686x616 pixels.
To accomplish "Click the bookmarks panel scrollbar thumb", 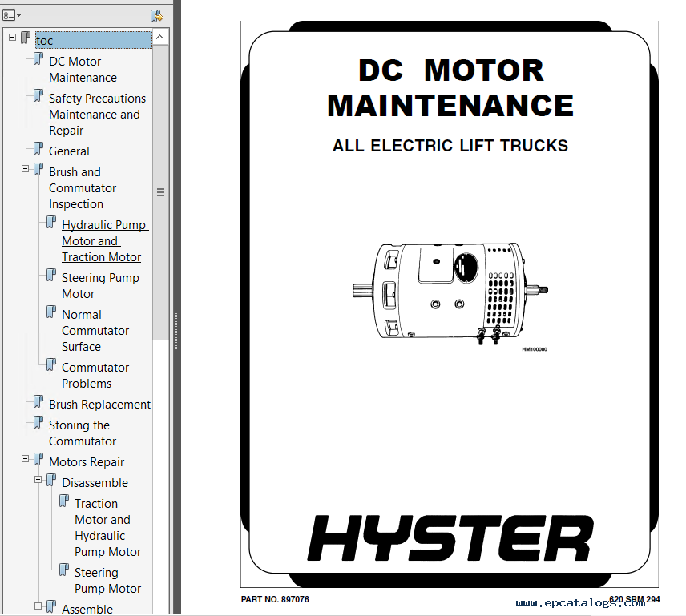I will click(x=160, y=192).
